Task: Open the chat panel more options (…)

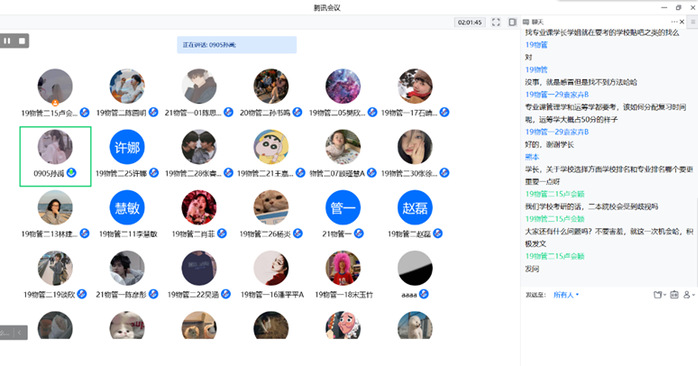Action: [674, 21]
